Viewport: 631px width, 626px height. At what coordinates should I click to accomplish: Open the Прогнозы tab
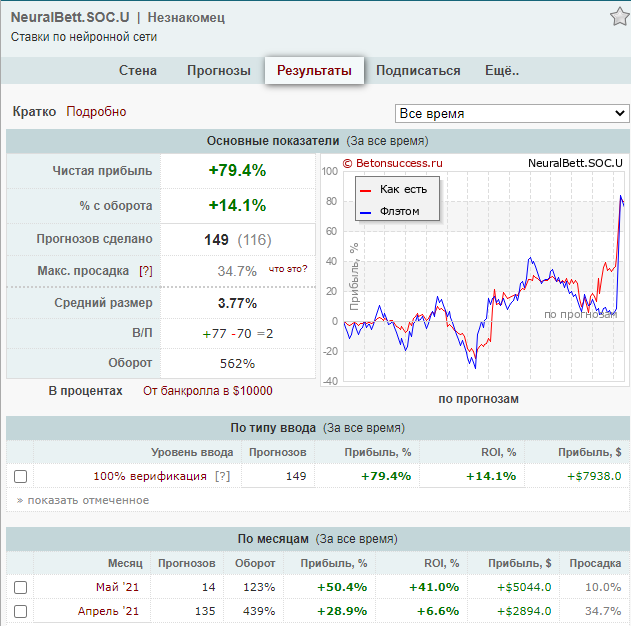click(219, 71)
